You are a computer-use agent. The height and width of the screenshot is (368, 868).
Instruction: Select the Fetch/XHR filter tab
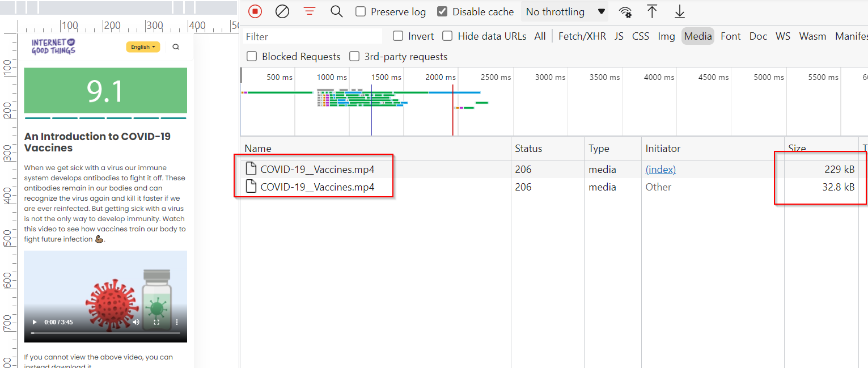[582, 36]
